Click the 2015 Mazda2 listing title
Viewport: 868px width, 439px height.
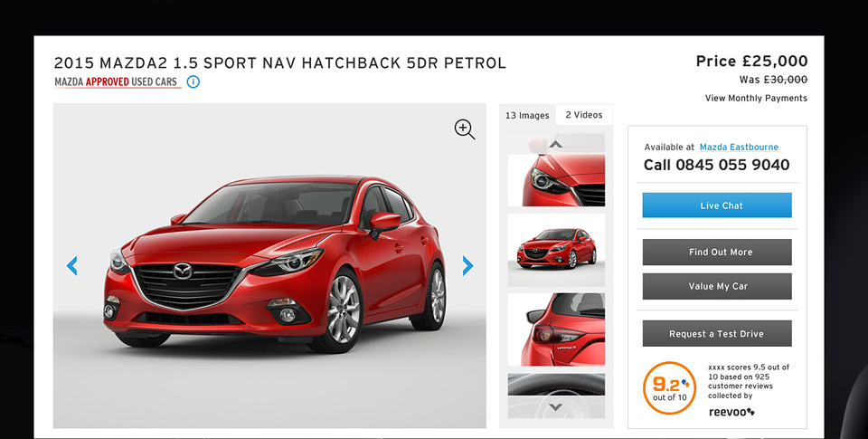click(280, 63)
